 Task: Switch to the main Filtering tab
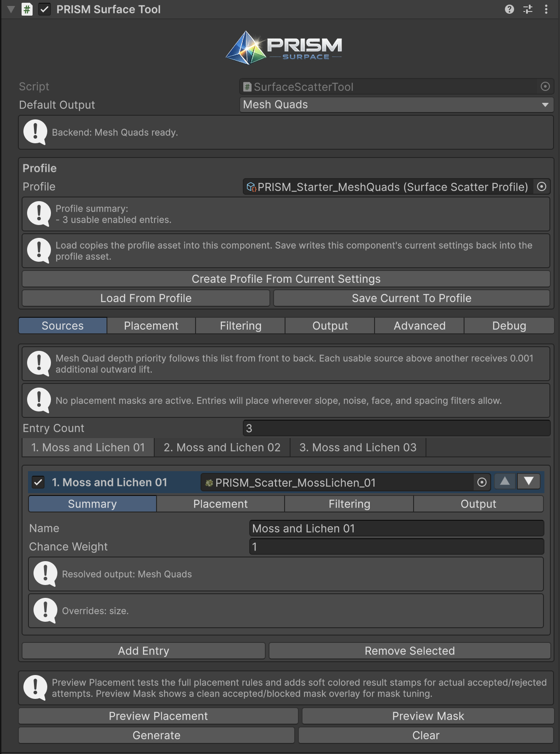tap(241, 326)
